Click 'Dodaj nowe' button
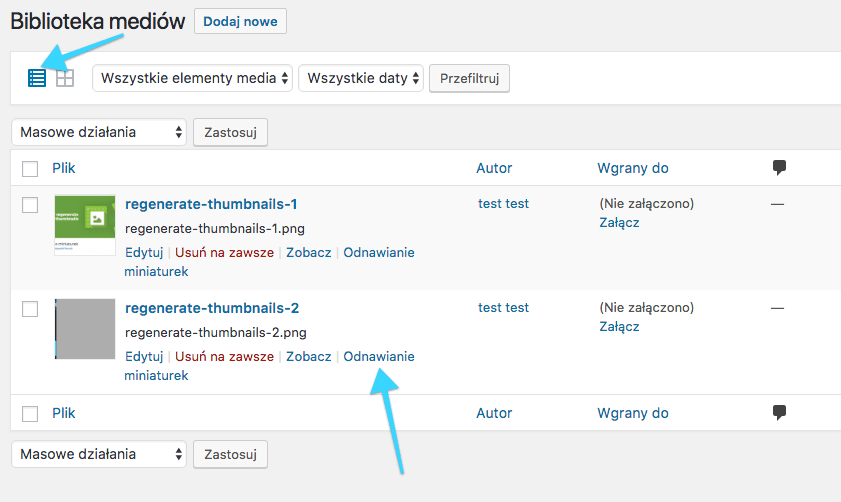The image size is (841, 502). point(240,21)
